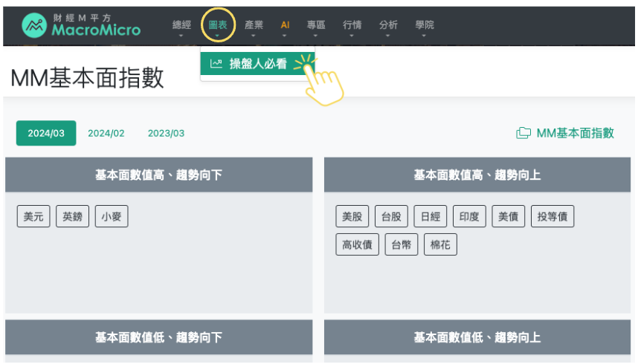Expand the arrow under 產業
Screen dimensions: 638x364
coord(253,36)
